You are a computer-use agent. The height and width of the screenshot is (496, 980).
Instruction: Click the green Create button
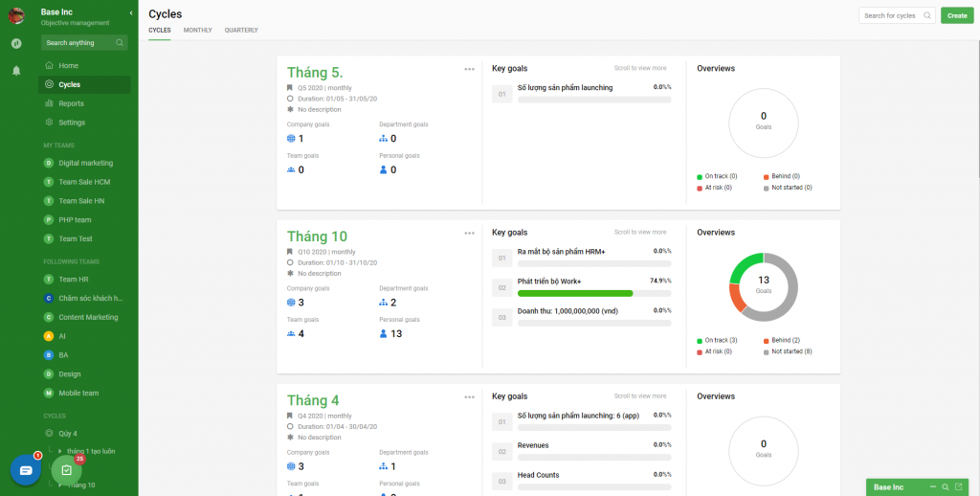(956, 15)
